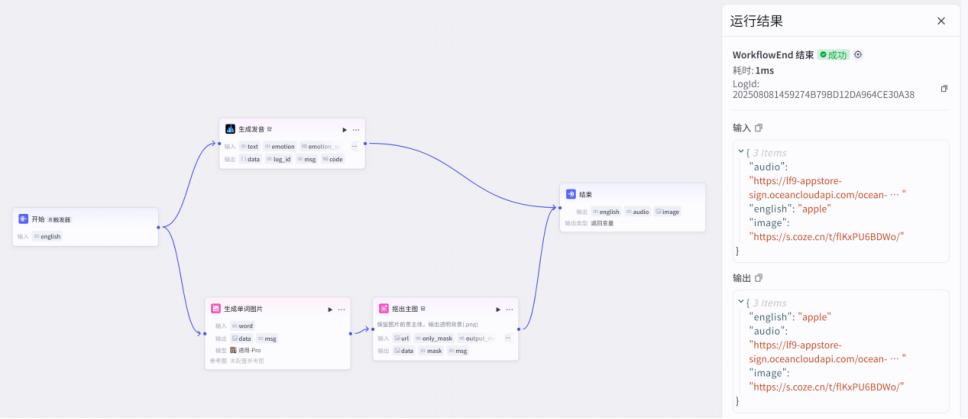968x419 pixels.
Task: Click the emotion input tag on 生成发音
Action: click(281, 146)
